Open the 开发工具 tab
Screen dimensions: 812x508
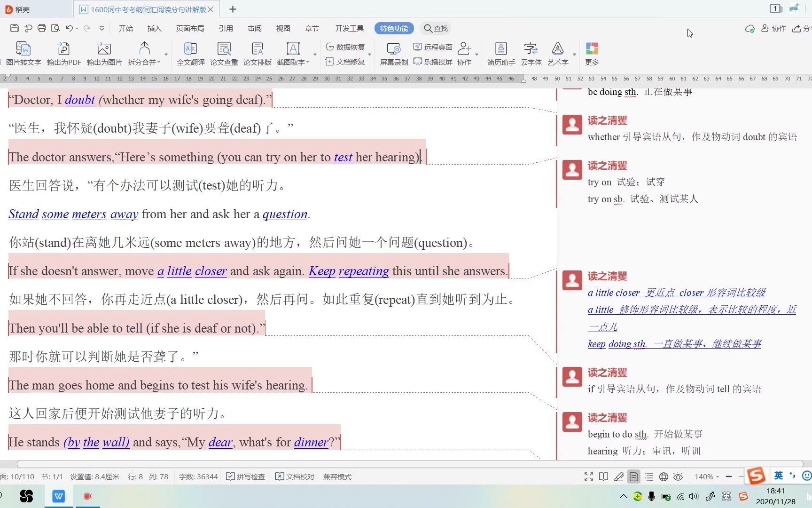(x=350, y=28)
